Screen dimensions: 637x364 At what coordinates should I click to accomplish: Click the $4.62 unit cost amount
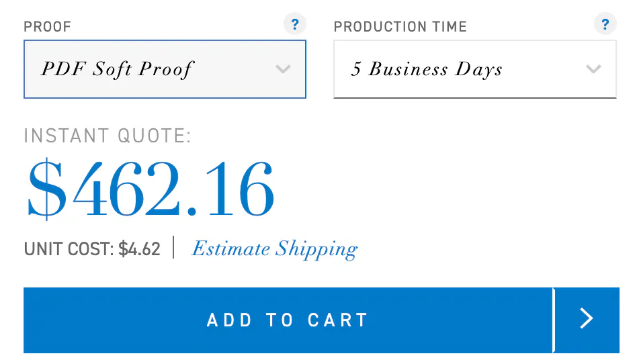140,250
